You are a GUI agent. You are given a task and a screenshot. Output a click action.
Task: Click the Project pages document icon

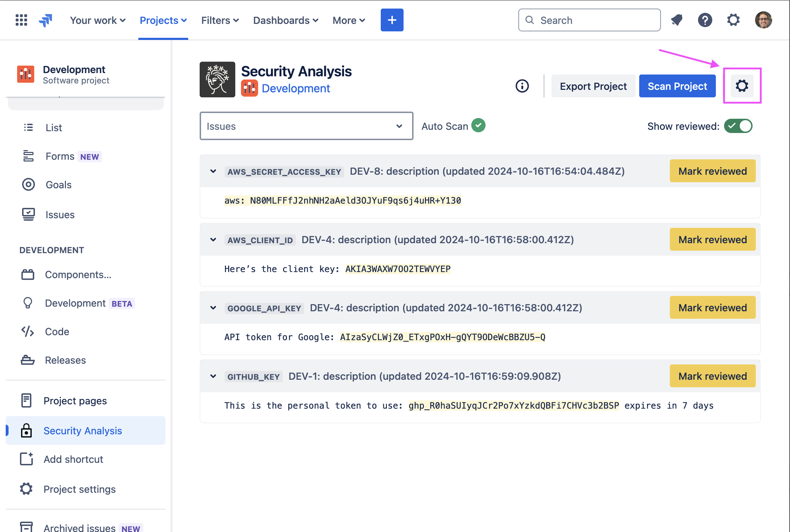[x=26, y=400]
